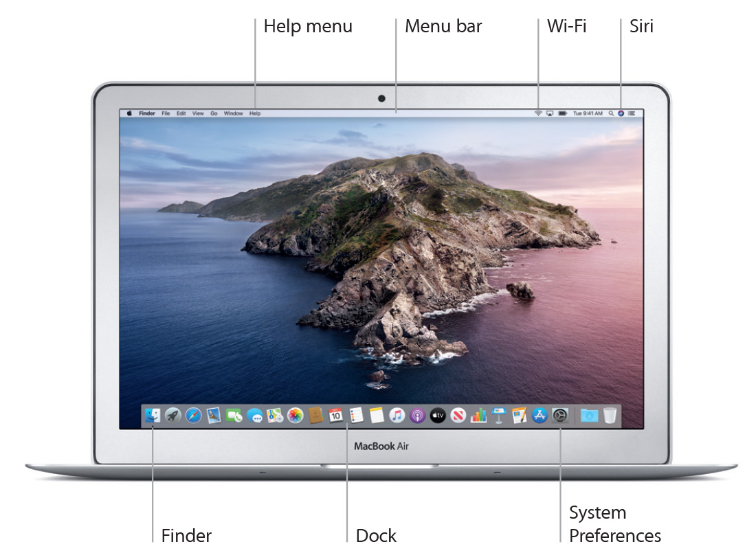The width and height of the screenshot is (756, 553).
Task: Open the Trash in the Dock
Action: coord(610,416)
